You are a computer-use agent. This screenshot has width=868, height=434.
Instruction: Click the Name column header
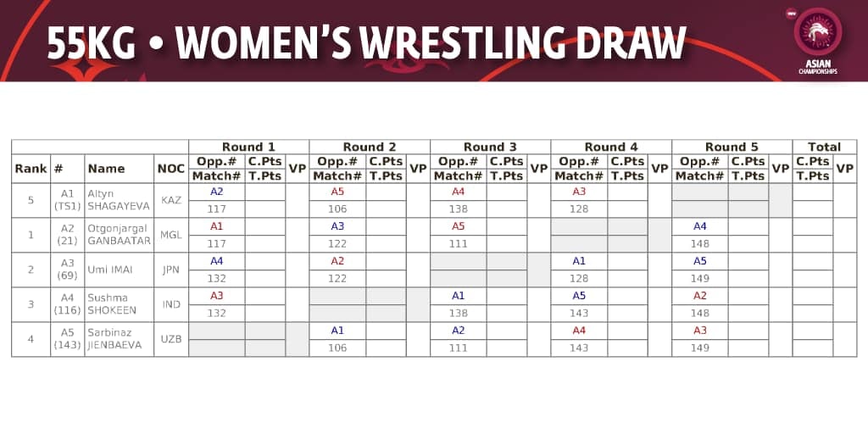(106, 169)
